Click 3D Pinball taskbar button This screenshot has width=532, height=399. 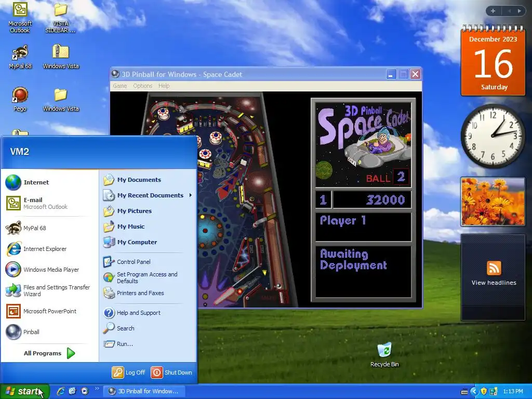coord(144,391)
